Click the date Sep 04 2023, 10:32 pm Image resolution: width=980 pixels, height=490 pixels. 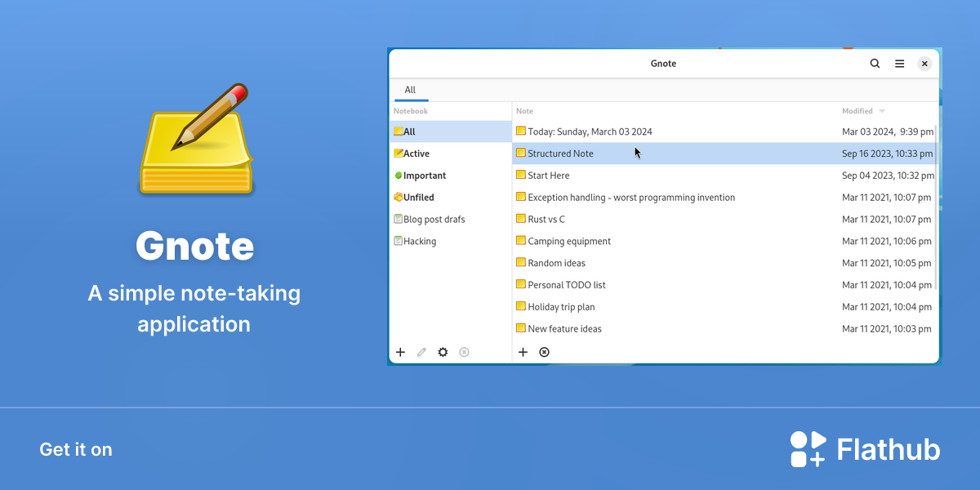tap(888, 176)
